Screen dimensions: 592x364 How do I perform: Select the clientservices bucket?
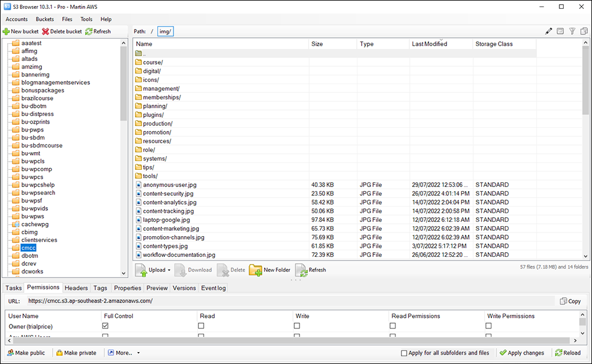(39, 240)
